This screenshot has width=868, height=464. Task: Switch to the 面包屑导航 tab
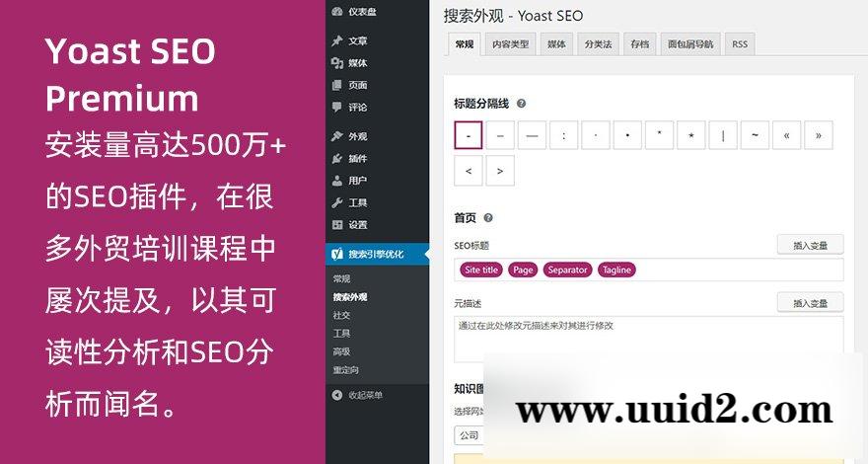pyautogui.click(x=690, y=44)
